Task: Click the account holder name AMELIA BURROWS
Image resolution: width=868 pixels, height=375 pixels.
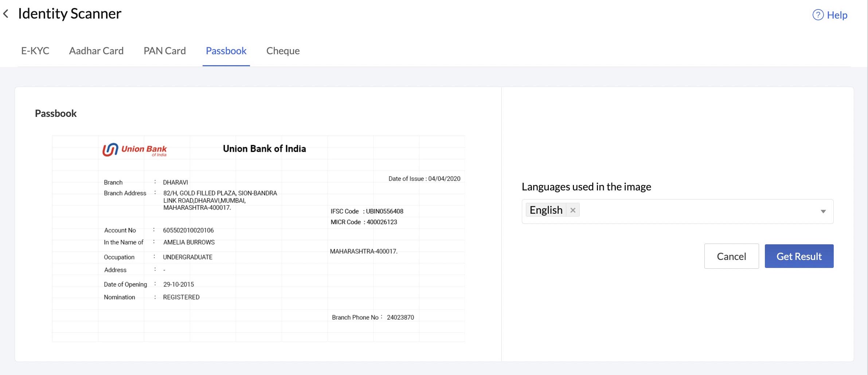Action: point(189,242)
